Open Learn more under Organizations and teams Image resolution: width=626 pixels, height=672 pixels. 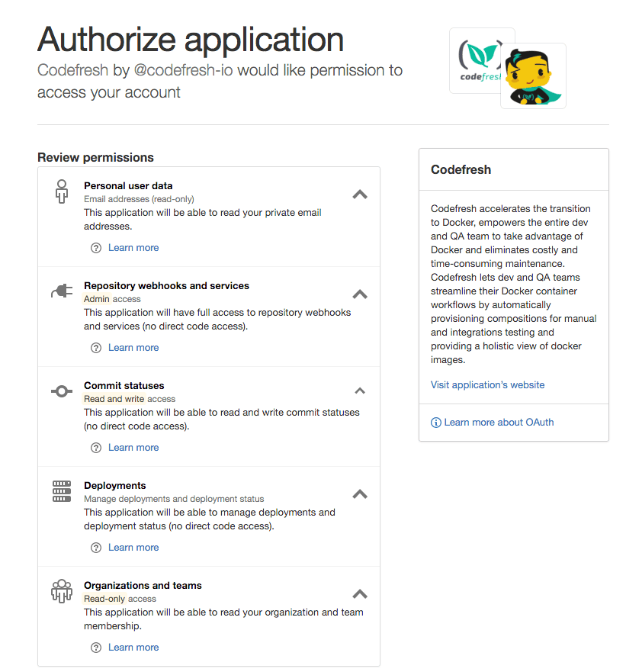click(x=133, y=648)
